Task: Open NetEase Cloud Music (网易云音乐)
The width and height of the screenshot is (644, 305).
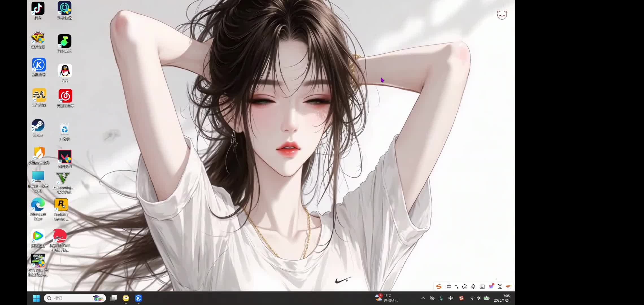Action: point(65,95)
